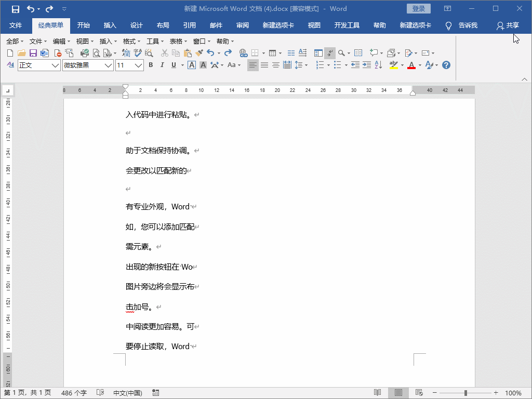
Task: Open the 开始 ribbon tab
Action: pos(84,25)
